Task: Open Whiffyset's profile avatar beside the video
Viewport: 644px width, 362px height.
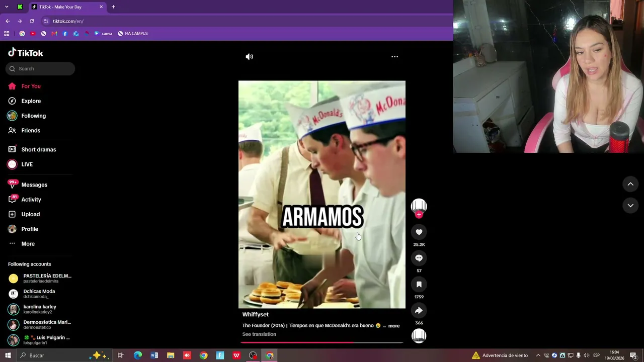Action: [419, 205]
